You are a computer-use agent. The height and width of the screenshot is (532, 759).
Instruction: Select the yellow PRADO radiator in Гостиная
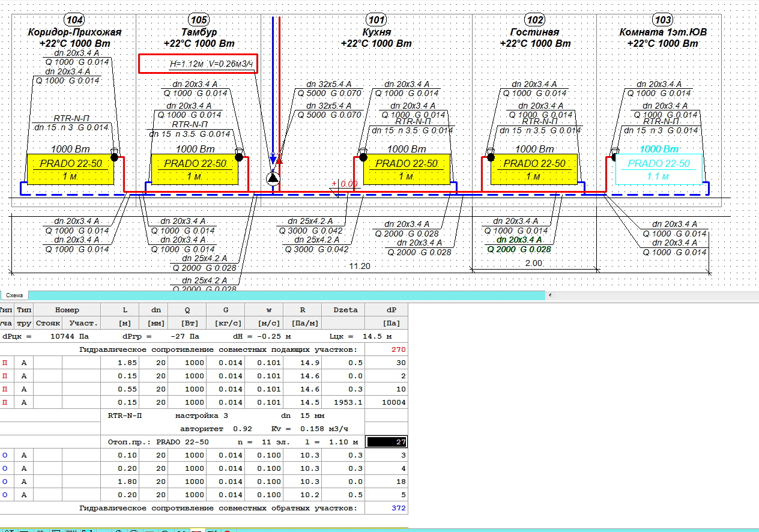click(x=534, y=169)
